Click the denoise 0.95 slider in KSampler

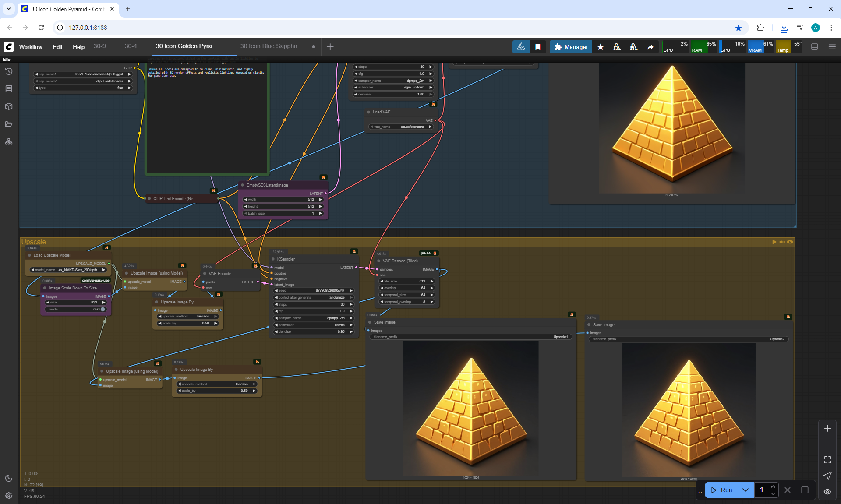[x=314, y=331]
